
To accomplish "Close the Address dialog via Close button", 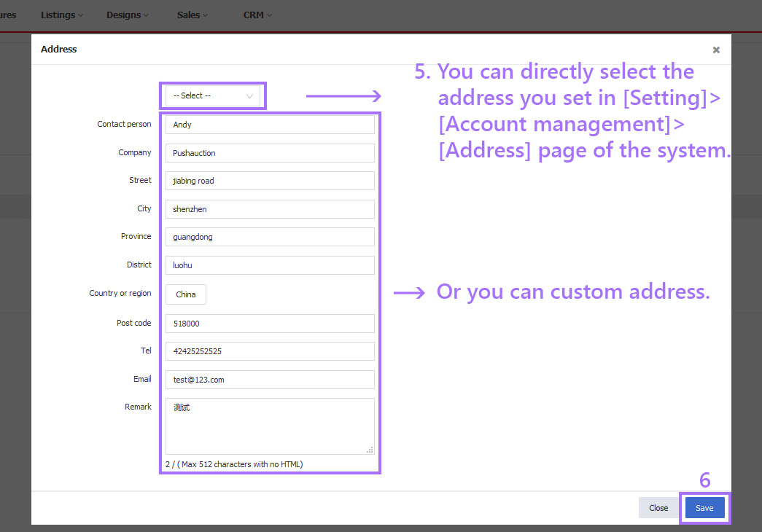I will coord(658,508).
